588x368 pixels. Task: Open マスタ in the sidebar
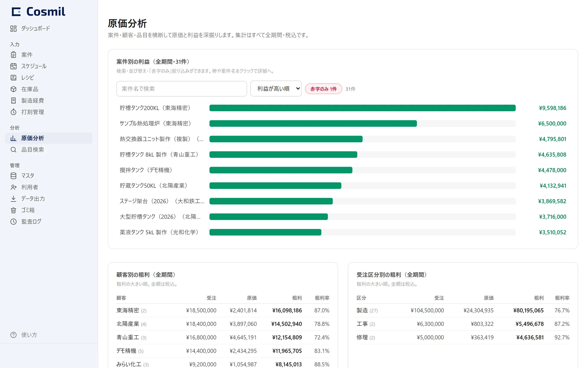click(49, 176)
